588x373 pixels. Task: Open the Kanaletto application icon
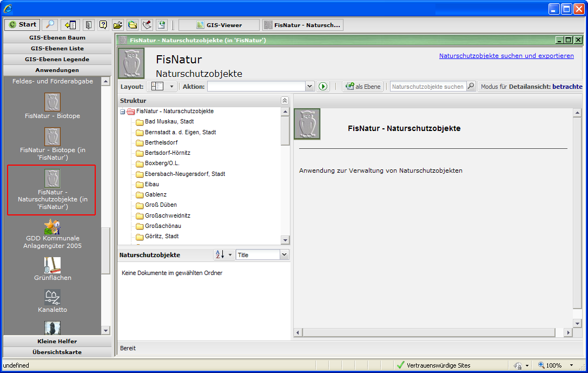(x=52, y=297)
